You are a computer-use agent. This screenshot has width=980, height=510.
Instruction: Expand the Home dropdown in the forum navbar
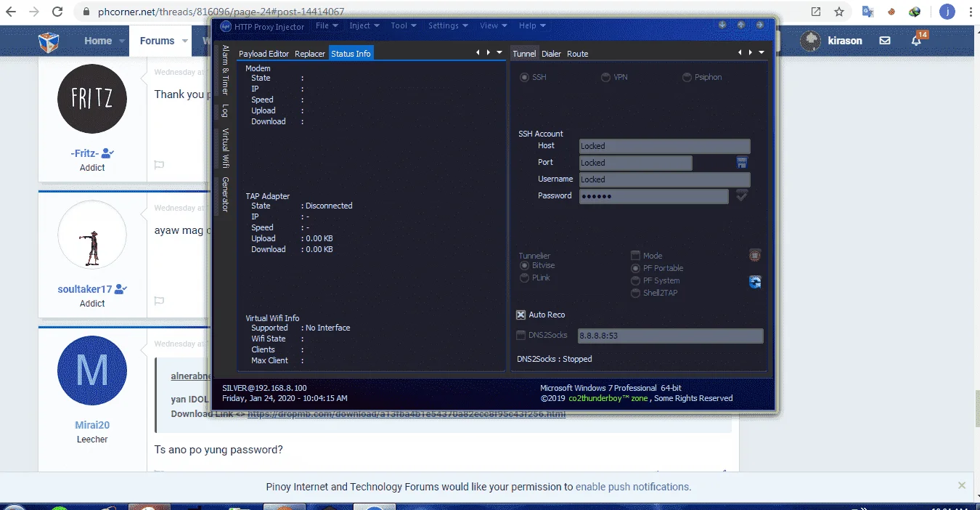click(122, 41)
